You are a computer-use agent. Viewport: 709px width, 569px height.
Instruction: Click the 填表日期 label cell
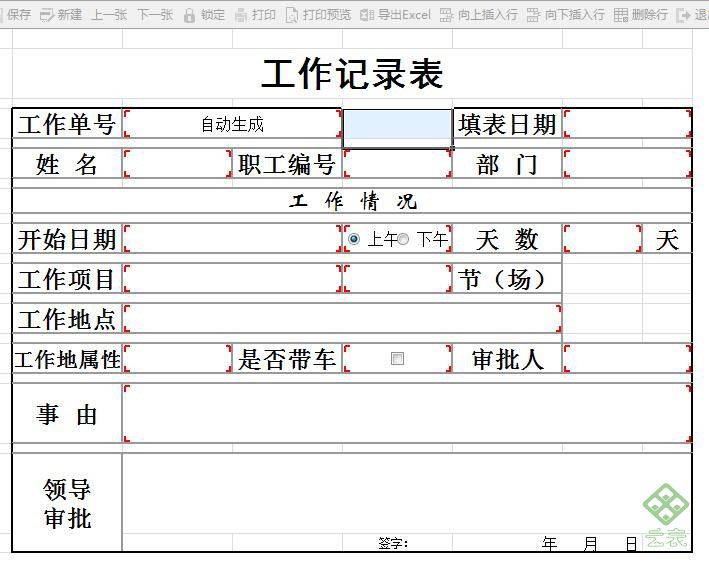[x=507, y=124]
